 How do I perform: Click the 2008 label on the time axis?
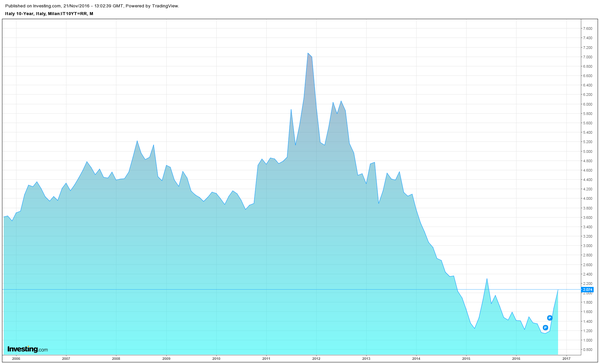point(116,358)
